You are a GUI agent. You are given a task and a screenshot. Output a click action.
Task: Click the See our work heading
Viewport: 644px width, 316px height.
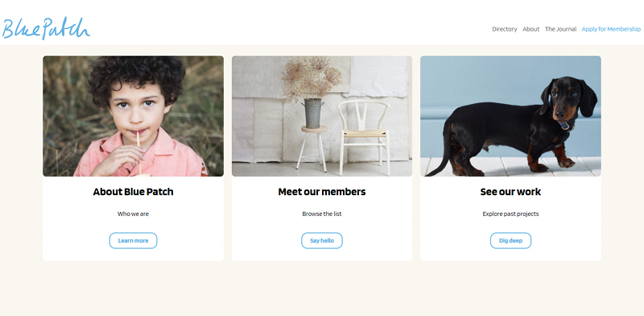coord(510,192)
